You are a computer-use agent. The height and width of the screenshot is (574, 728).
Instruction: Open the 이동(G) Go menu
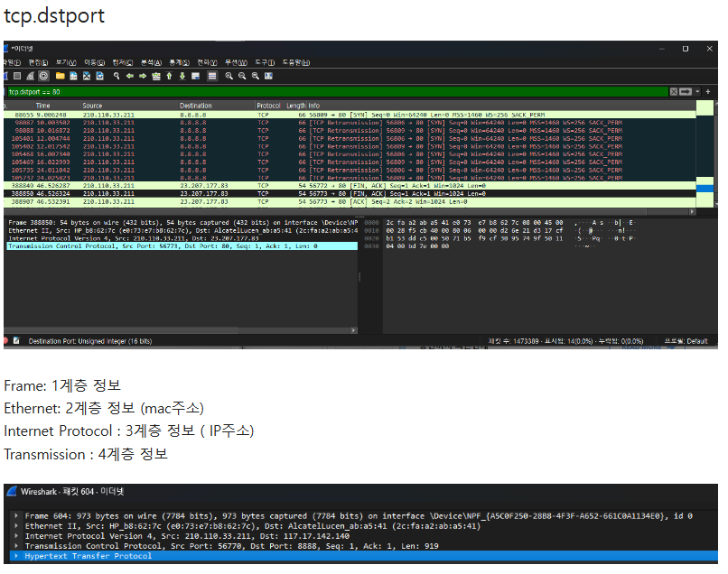[x=94, y=62]
